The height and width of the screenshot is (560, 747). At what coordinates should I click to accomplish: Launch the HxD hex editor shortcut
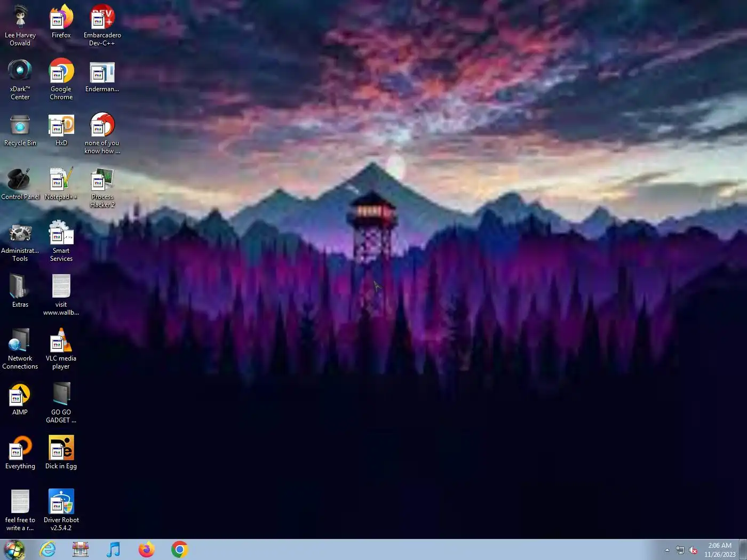pos(61,129)
